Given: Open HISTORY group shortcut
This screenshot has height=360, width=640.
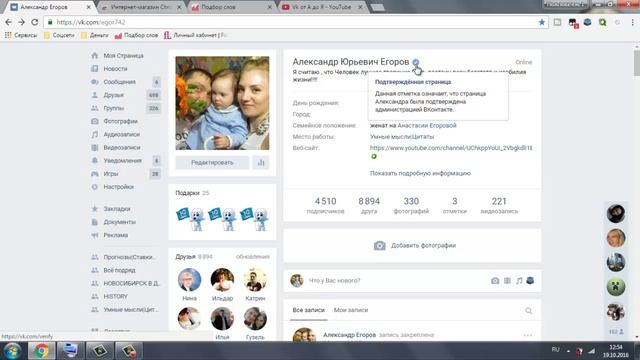Looking at the screenshot, I should pyautogui.click(x=116, y=296).
